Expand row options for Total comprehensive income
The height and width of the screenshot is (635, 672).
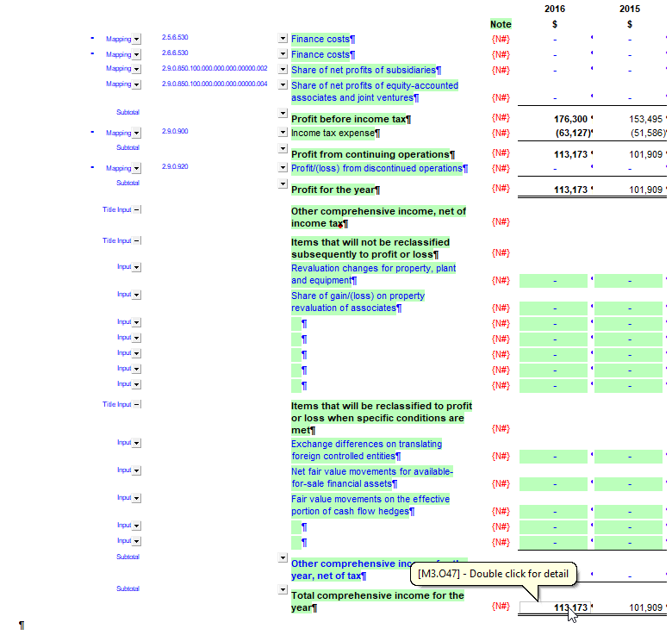[x=283, y=589]
